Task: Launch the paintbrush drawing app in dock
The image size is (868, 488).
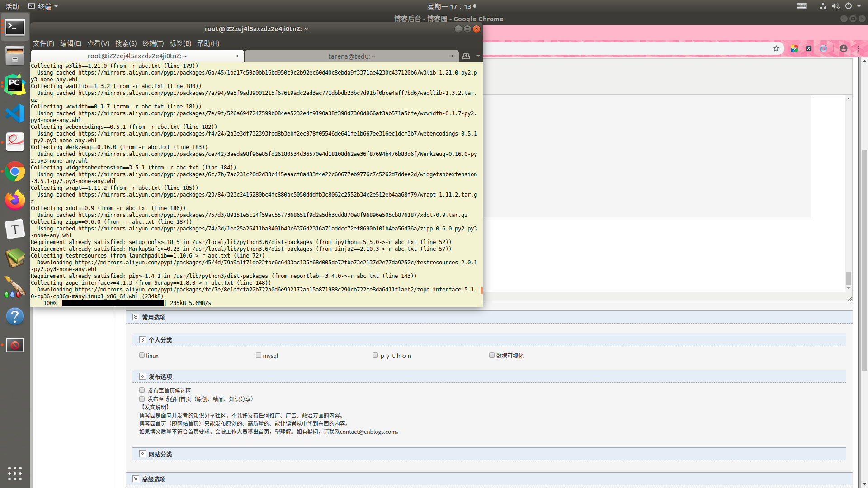Action: [x=15, y=287]
